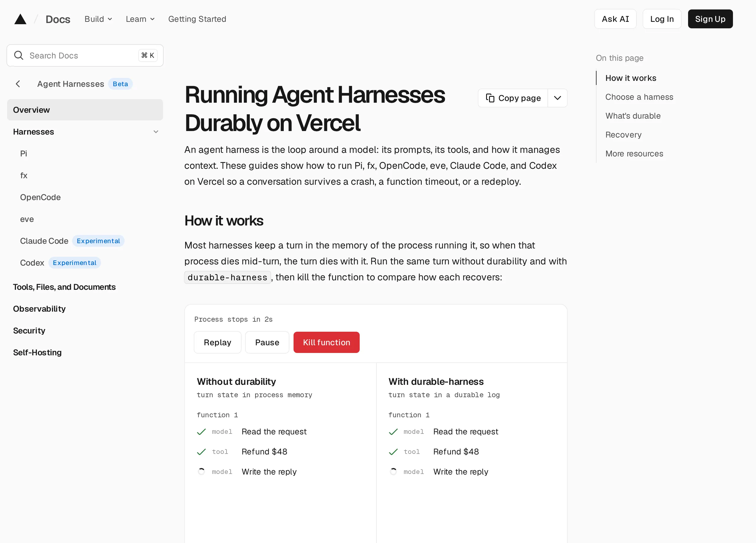Screen dimensions: 756x543
Task: Jump to Recovery section
Action: point(623,135)
